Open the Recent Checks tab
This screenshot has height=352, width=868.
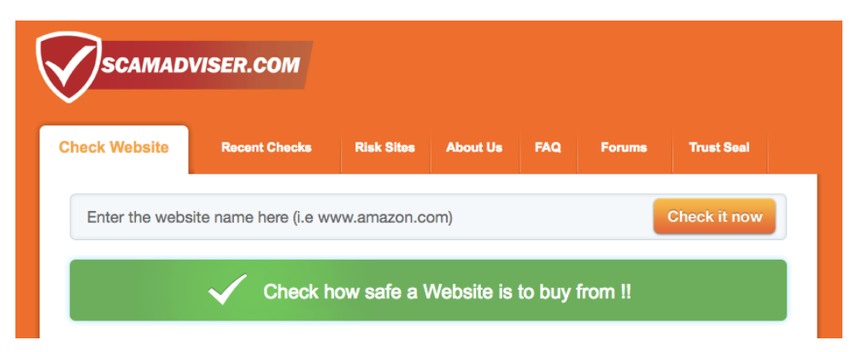[267, 148]
